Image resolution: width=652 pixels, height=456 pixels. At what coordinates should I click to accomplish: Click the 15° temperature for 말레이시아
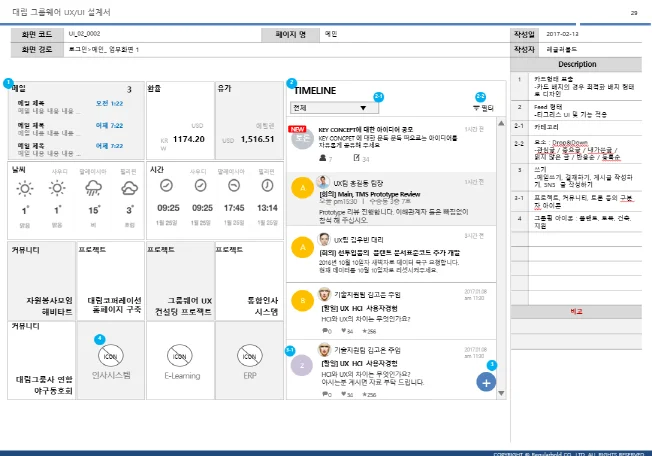click(x=94, y=210)
